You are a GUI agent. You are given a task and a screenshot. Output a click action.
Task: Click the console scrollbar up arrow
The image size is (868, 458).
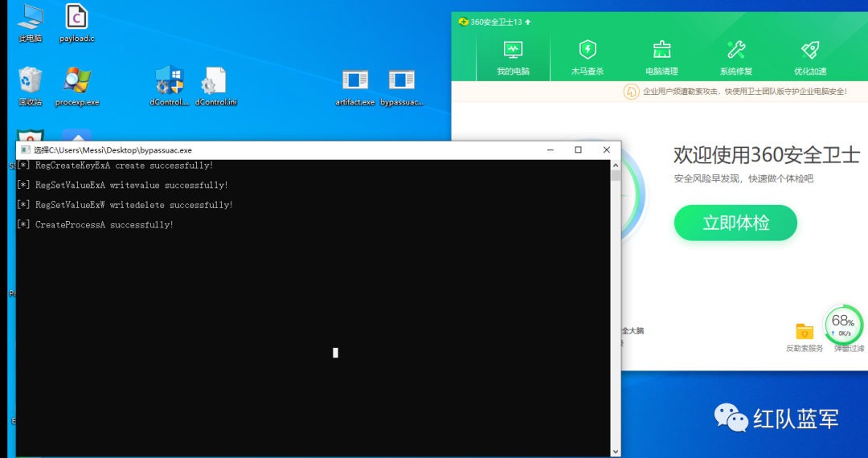tap(615, 165)
